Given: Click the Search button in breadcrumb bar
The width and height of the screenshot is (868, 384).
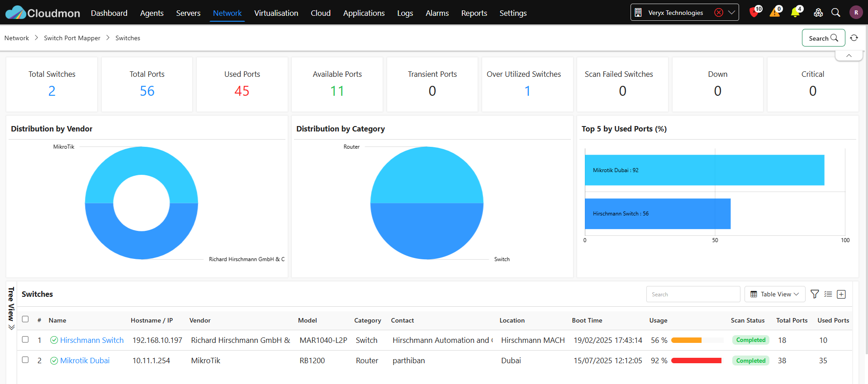Looking at the screenshot, I should [823, 38].
